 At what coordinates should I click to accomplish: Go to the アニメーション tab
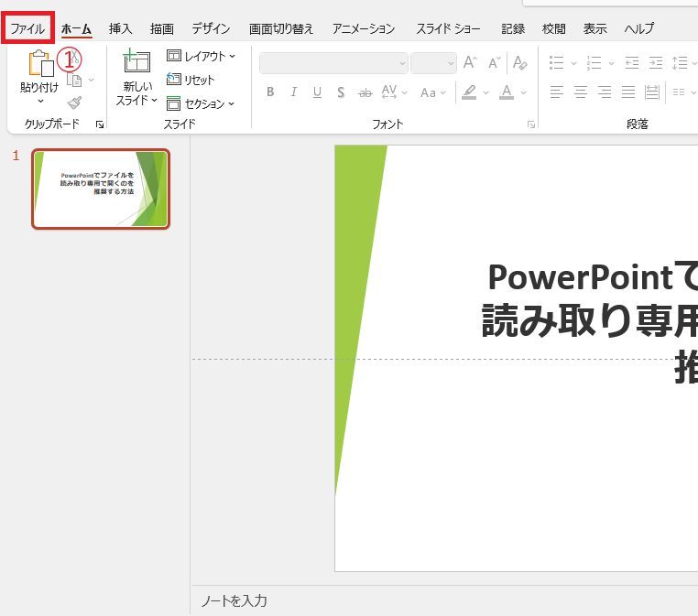364,28
